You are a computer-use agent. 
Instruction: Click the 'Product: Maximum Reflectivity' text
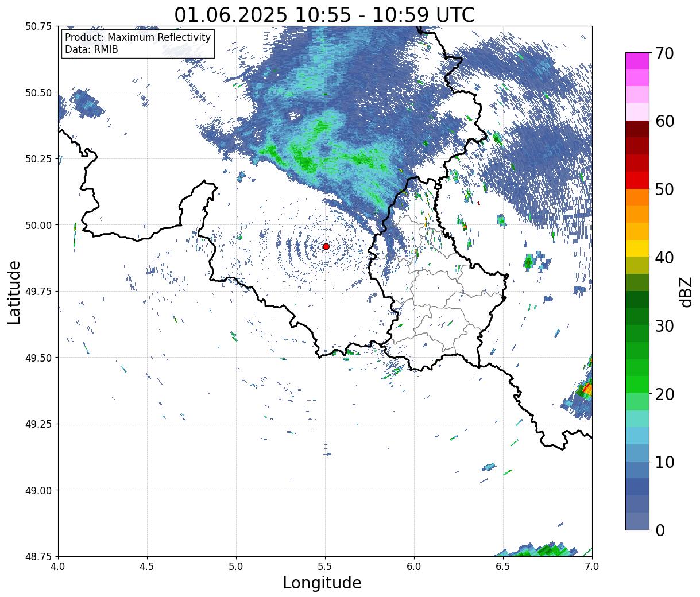pyautogui.click(x=138, y=37)
